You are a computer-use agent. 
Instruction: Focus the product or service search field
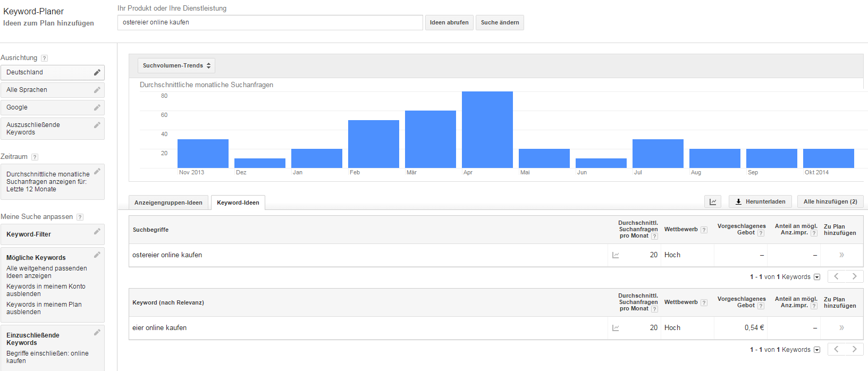[270, 22]
